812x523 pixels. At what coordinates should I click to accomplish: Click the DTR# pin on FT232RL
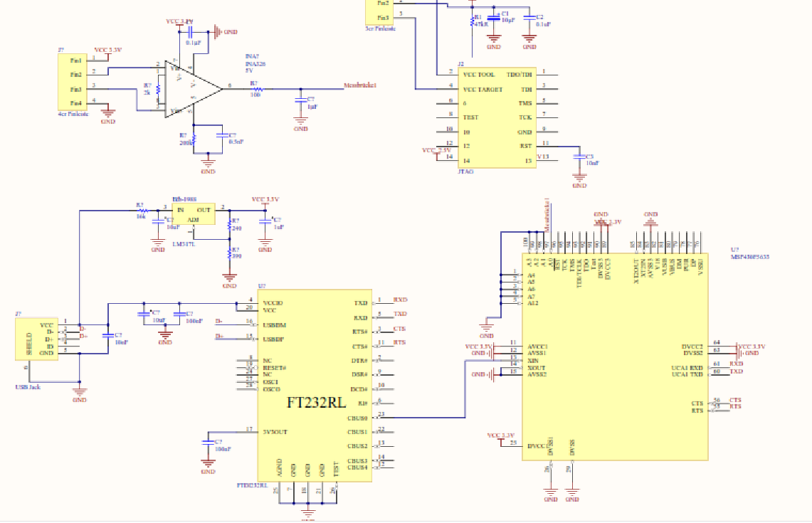pos(360,360)
